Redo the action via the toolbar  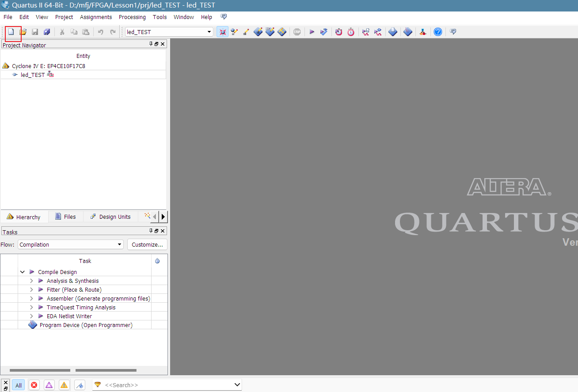113,32
